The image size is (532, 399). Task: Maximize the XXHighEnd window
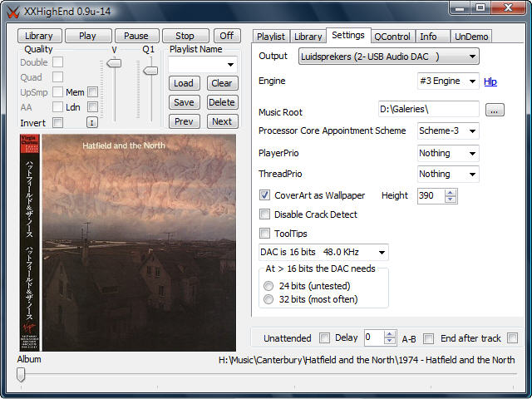tap(480, 8)
